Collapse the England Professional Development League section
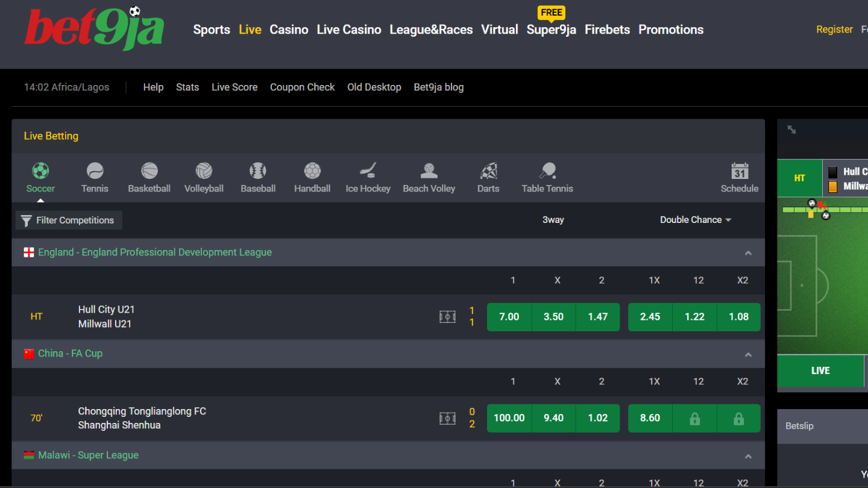Image resolution: width=868 pixels, height=488 pixels. 748,253
